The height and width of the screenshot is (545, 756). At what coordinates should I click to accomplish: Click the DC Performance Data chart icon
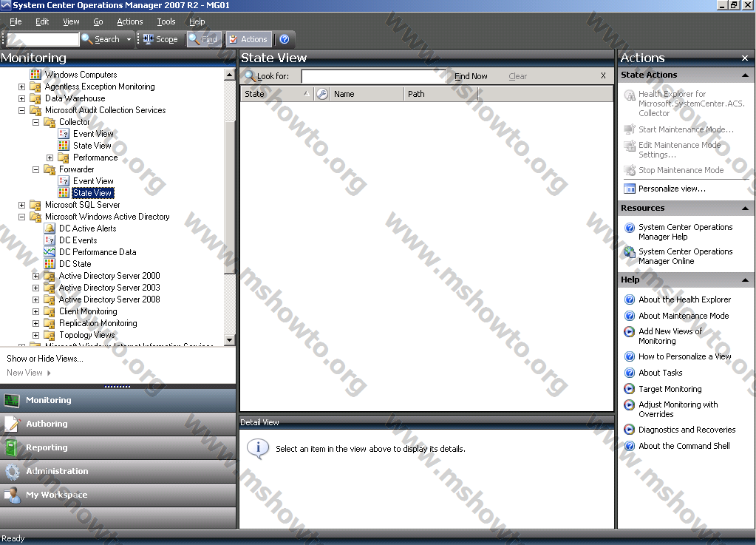[50, 251]
